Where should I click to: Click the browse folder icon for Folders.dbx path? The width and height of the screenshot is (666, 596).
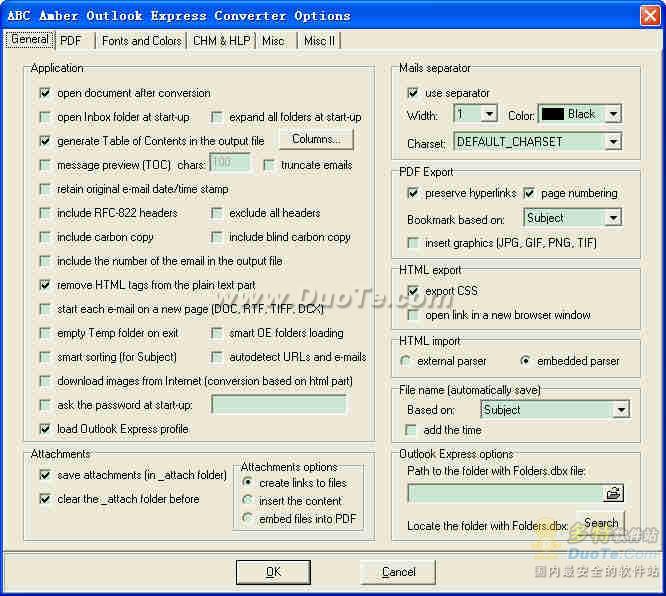click(613, 493)
